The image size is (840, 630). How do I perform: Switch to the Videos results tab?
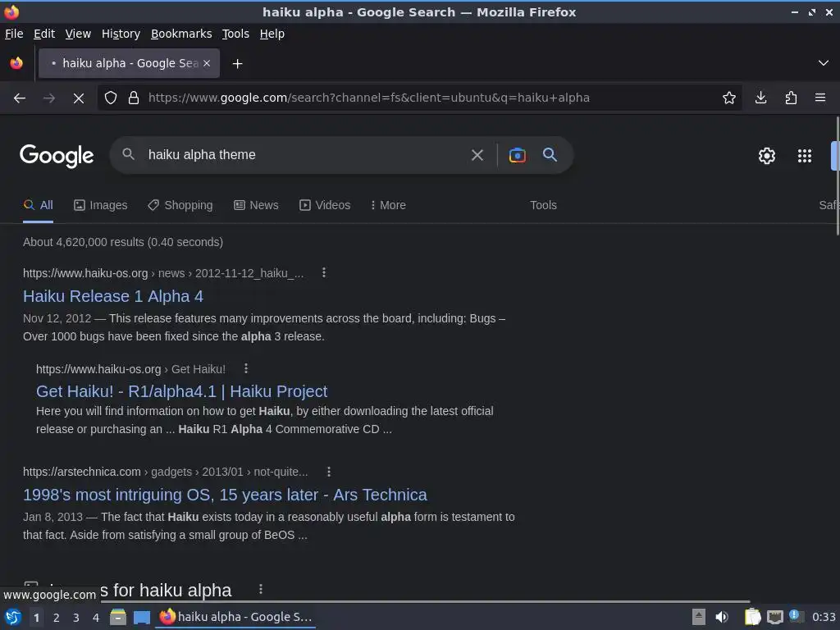click(325, 205)
